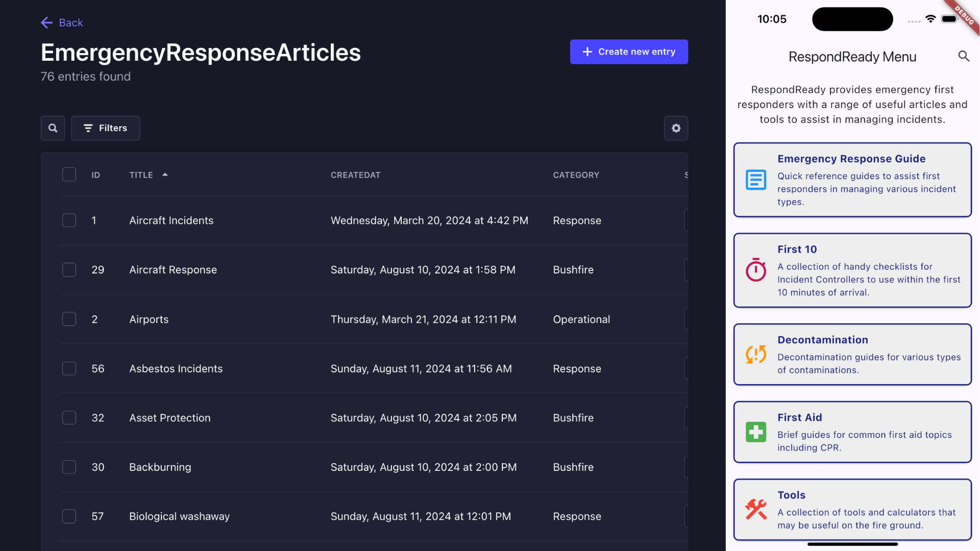Click the search magnifier icon above the table
The width and height of the screenshot is (980, 551).
click(x=53, y=128)
